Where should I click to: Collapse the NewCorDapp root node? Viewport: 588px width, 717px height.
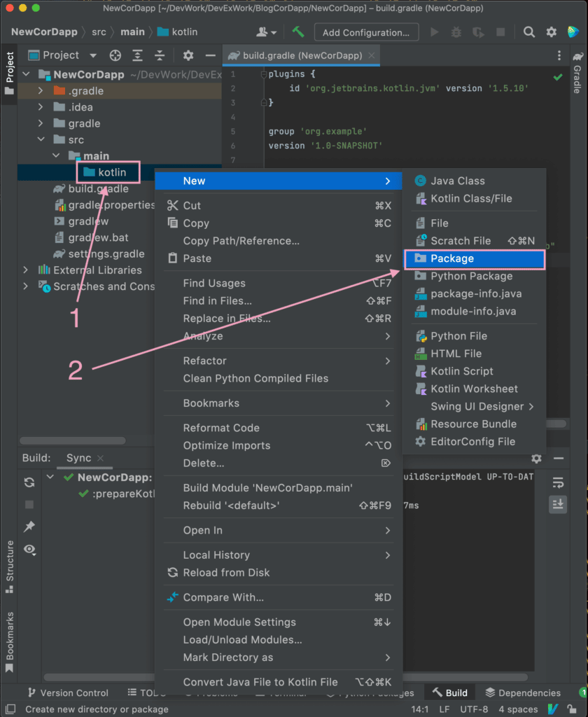pyautogui.click(x=26, y=74)
